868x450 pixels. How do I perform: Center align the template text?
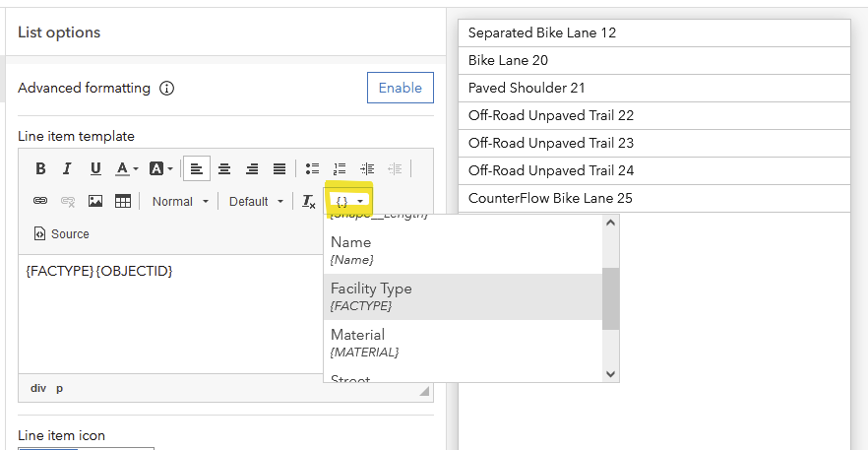coord(224,168)
